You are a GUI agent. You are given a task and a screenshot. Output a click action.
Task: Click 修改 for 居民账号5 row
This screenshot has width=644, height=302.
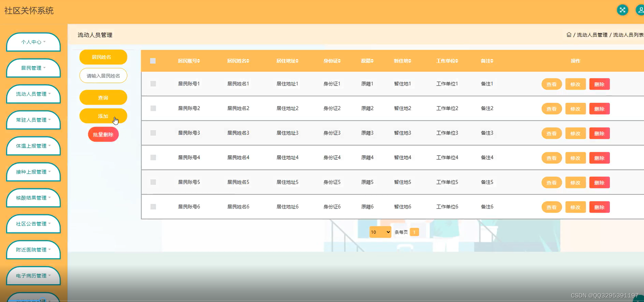tap(575, 183)
